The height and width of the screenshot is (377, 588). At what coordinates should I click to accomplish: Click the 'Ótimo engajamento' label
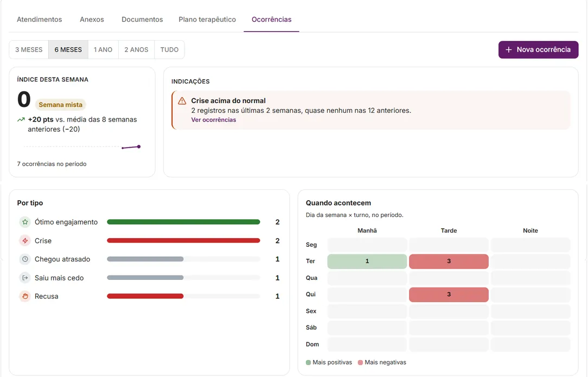[x=66, y=222]
